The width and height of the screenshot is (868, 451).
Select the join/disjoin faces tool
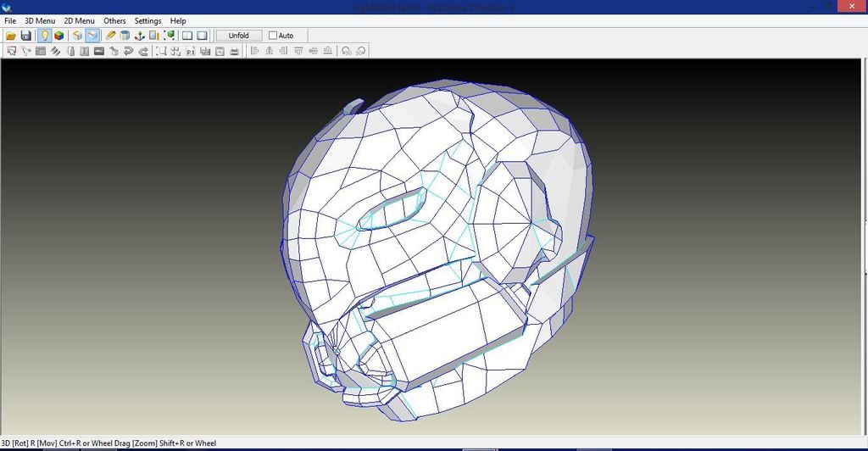pos(26,51)
